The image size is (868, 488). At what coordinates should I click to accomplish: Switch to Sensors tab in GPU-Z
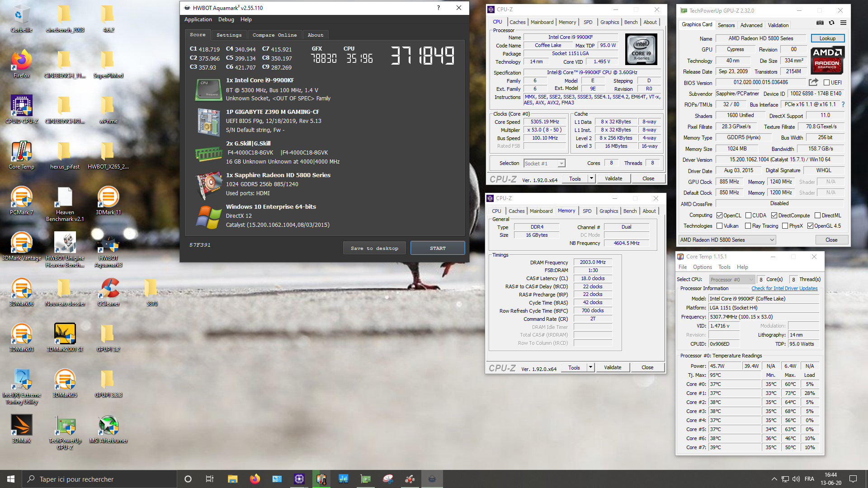726,25
